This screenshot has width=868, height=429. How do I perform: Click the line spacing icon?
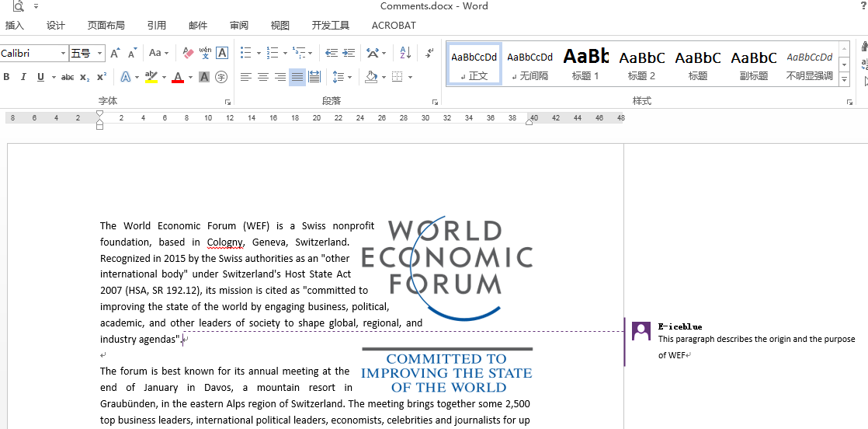coord(339,77)
